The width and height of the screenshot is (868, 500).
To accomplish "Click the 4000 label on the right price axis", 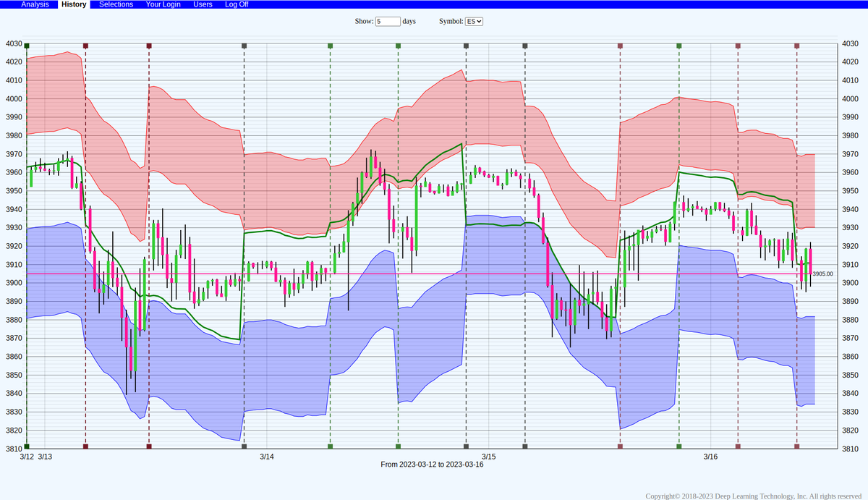I will pos(848,98).
